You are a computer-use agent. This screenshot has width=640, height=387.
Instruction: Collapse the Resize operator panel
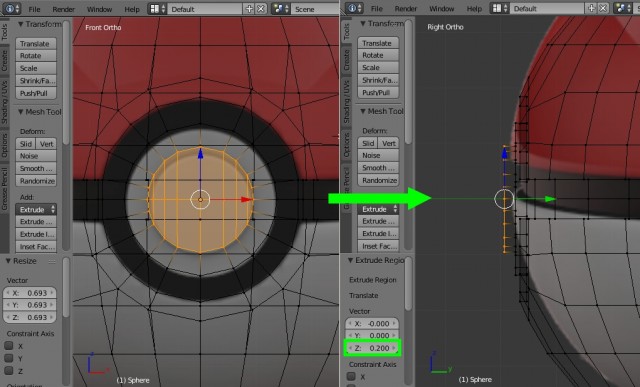coord(8,261)
